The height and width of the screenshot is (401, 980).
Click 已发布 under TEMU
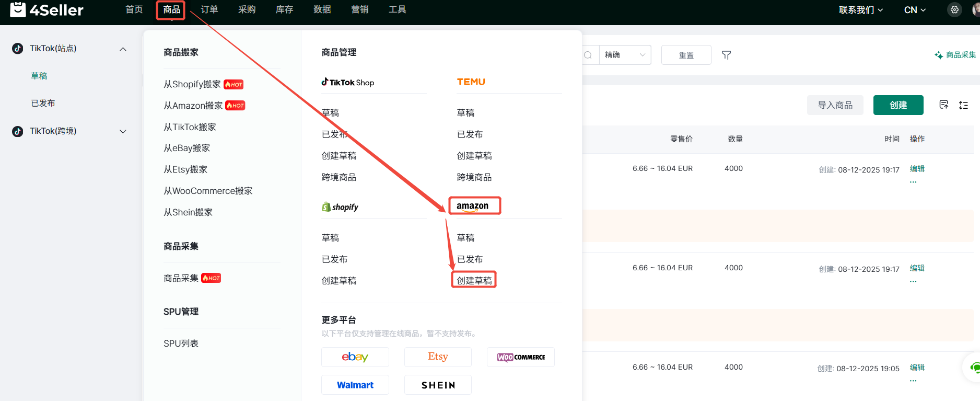coord(470,134)
